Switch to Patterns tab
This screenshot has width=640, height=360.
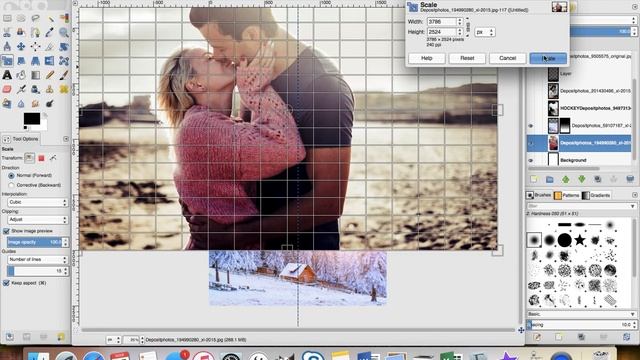(x=567, y=195)
